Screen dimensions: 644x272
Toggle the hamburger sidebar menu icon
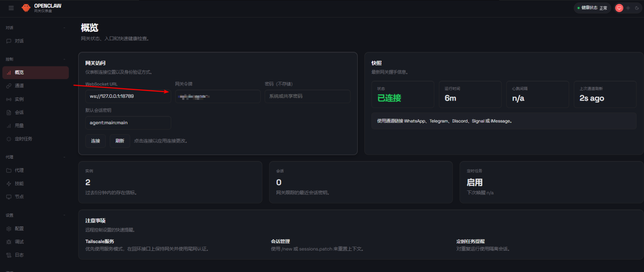11,8
